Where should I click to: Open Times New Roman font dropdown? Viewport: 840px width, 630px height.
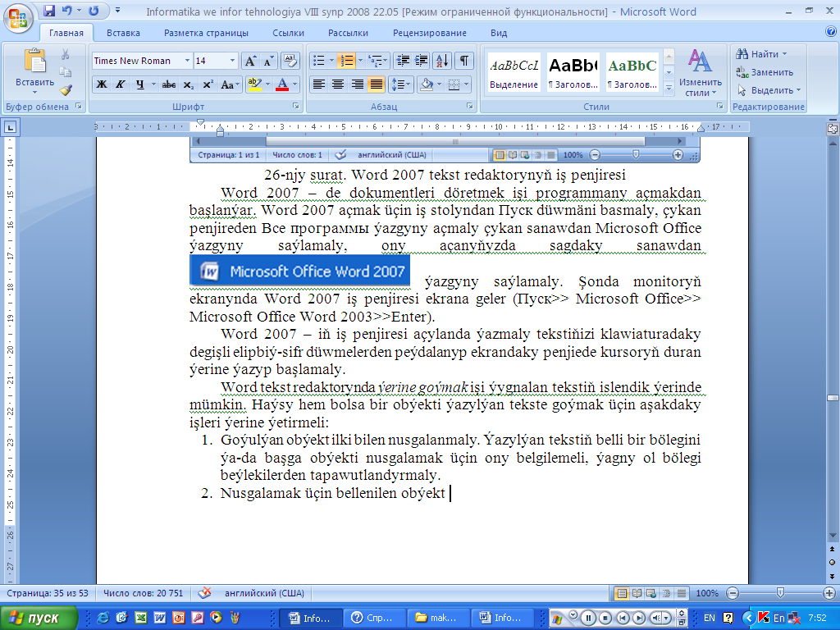coord(187,61)
